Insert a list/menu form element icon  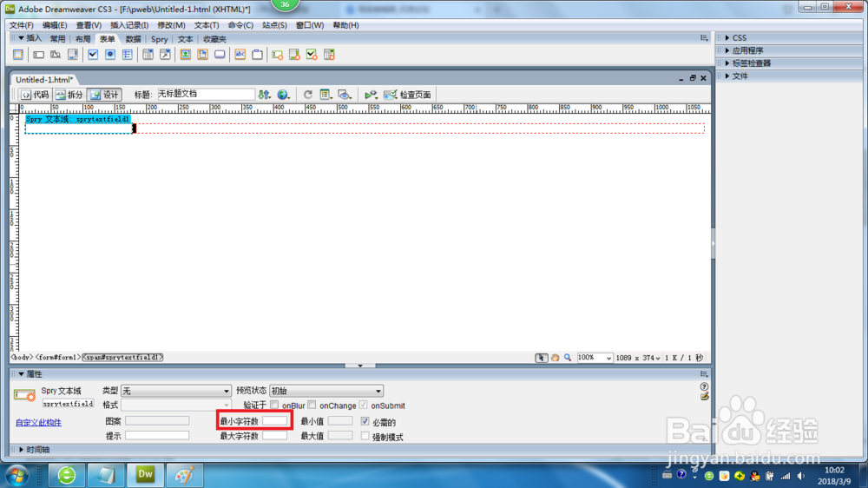[148, 55]
